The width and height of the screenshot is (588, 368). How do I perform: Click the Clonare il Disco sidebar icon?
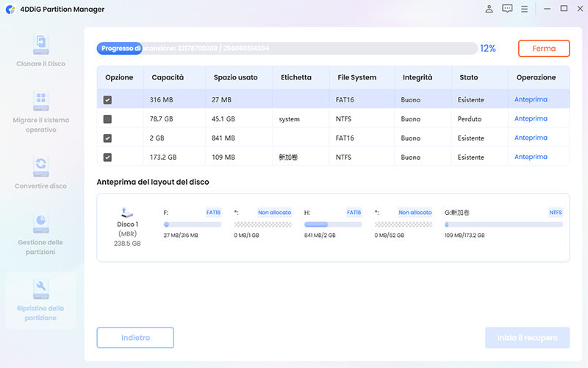pos(40,45)
